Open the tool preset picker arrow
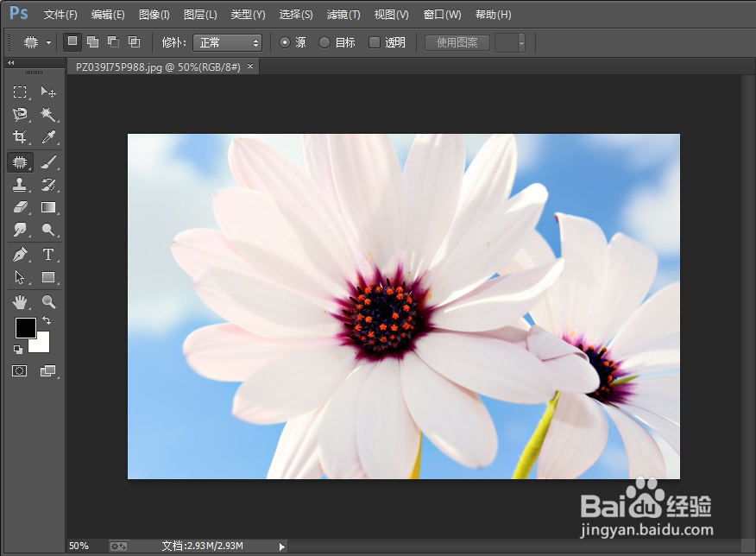The width and height of the screenshot is (756, 556). (x=48, y=42)
